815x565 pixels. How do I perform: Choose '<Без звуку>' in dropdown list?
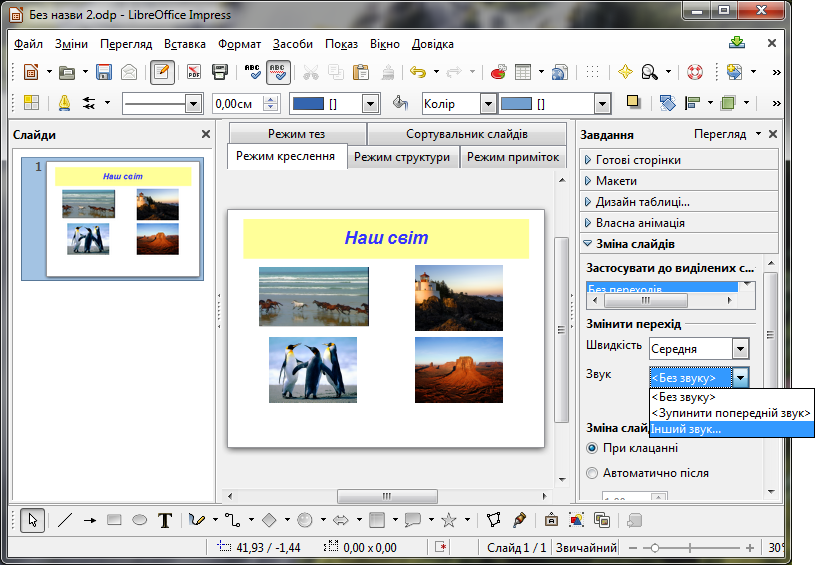click(732, 397)
